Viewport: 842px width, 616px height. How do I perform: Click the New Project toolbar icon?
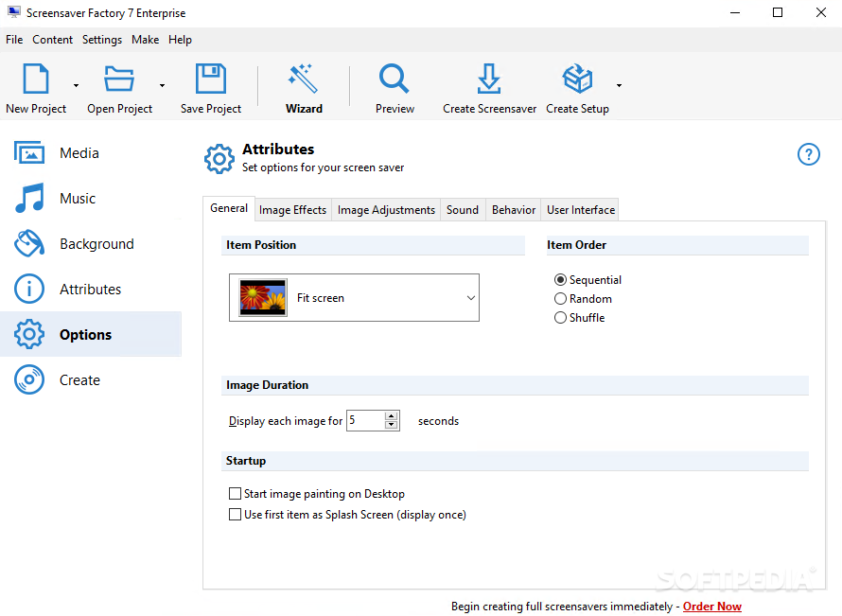[x=36, y=79]
